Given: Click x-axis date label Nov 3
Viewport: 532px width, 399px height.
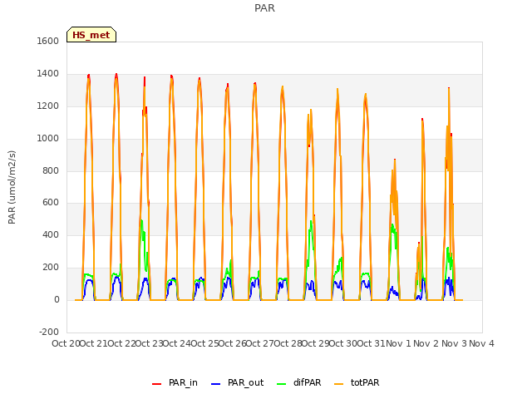Looking at the screenshot, I should [454, 343].
